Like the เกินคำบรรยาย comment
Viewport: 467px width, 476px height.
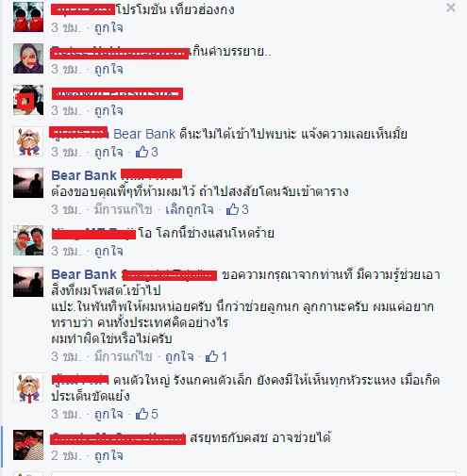[108, 70]
